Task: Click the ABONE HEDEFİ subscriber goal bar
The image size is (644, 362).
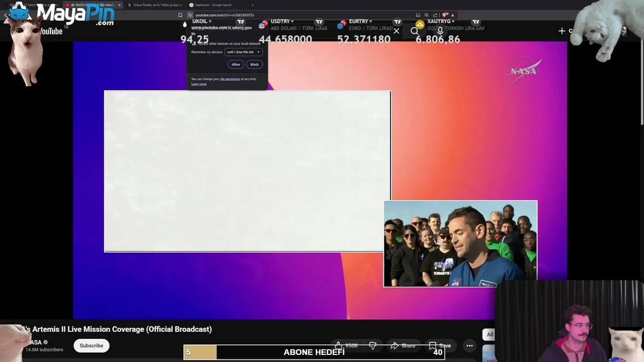Action: click(314, 352)
